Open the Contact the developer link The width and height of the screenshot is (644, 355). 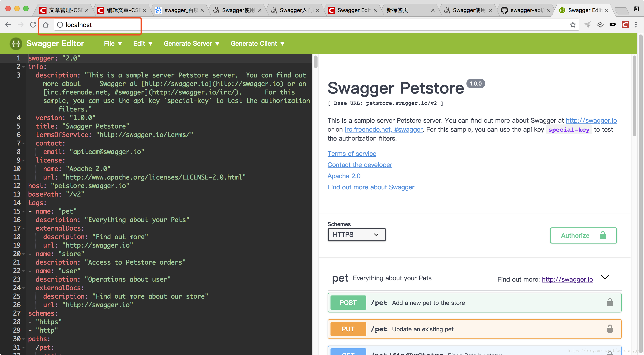360,165
